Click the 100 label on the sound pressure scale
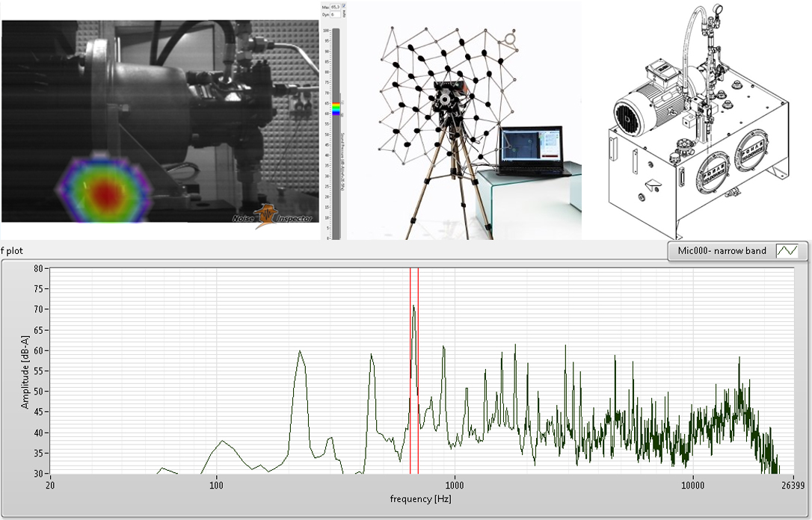 326,31
